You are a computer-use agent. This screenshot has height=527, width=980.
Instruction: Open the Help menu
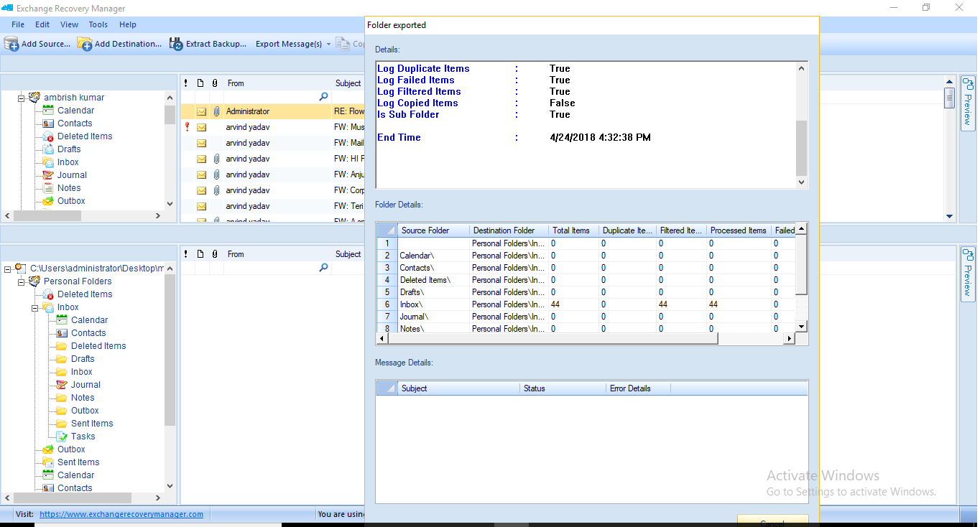click(128, 24)
